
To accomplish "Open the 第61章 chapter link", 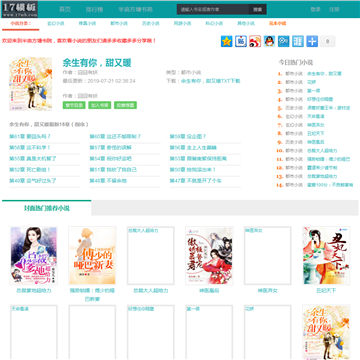I will click(x=30, y=136).
